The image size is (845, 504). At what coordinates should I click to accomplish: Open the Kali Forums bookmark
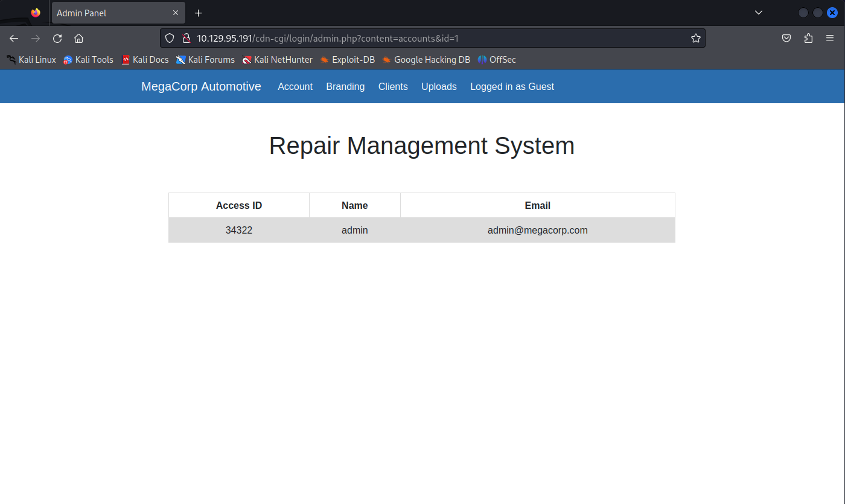(205, 60)
